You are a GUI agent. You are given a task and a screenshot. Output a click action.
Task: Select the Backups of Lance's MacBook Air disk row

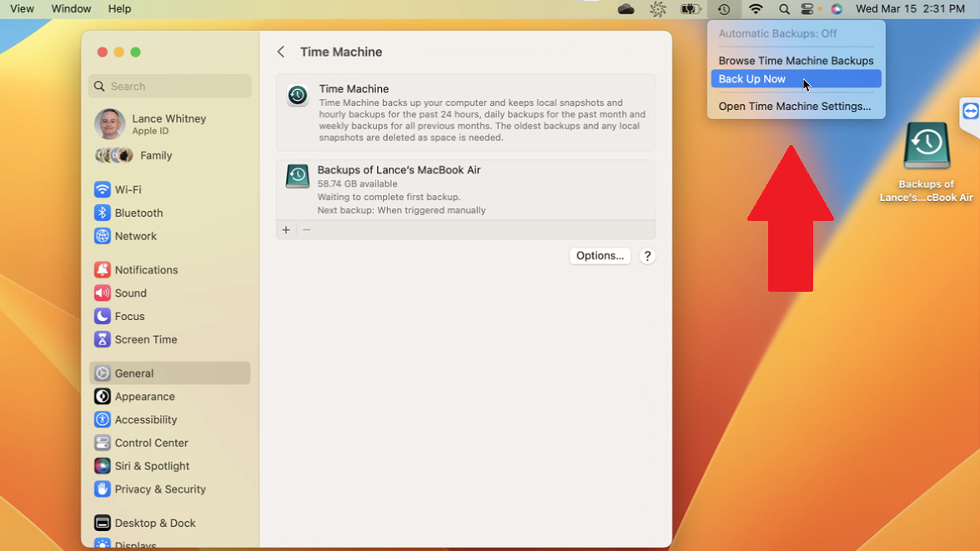coord(465,189)
